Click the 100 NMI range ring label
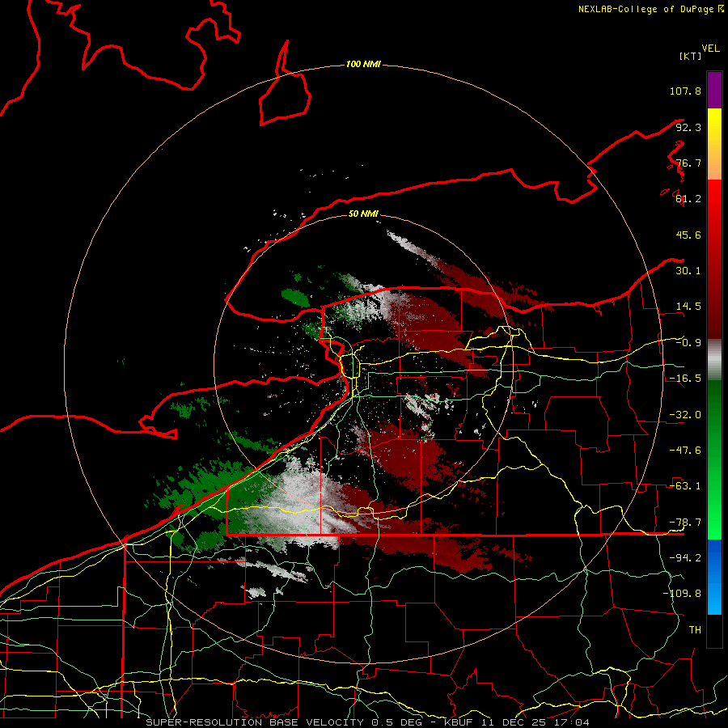This screenshot has height=728, width=728. click(363, 64)
